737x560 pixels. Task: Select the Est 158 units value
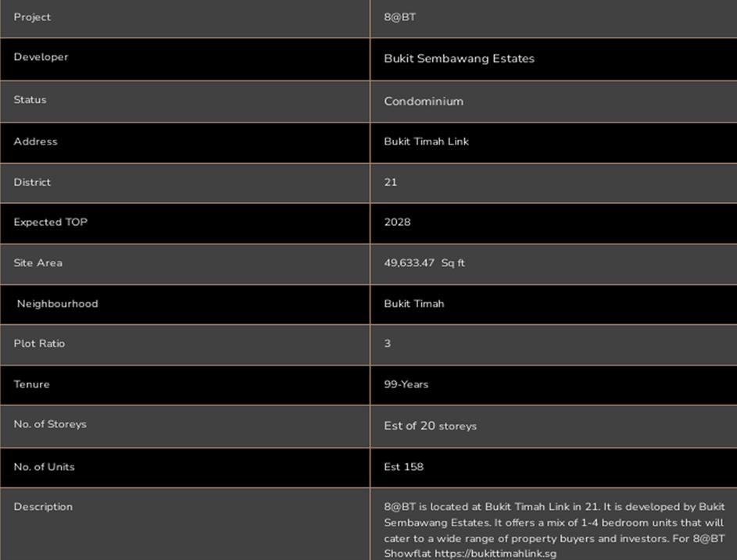pos(403,467)
